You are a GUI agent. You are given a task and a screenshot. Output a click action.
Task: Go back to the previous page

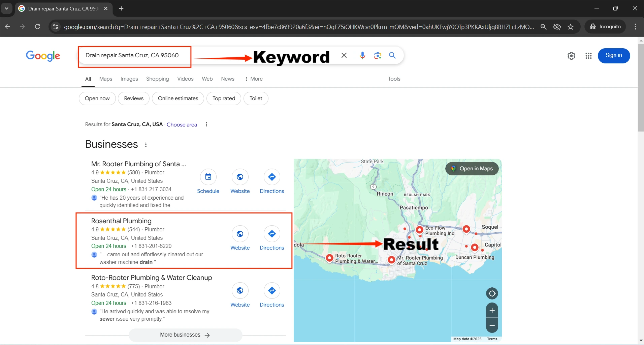click(7, 27)
